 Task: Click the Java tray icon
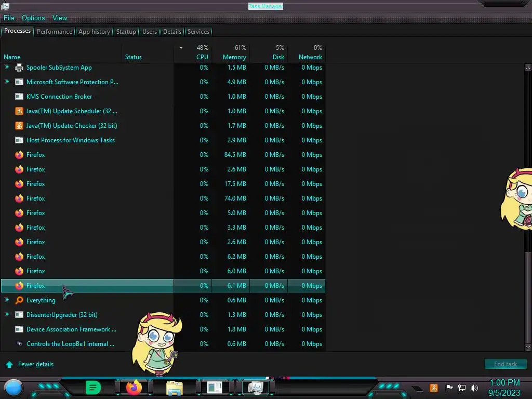click(x=434, y=388)
